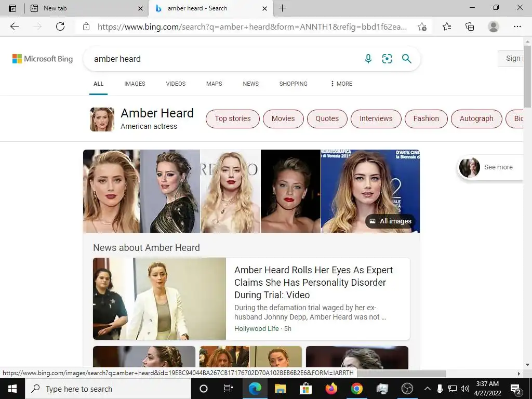
Task: Click the See more side card
Action: click(x=490, y=167)
